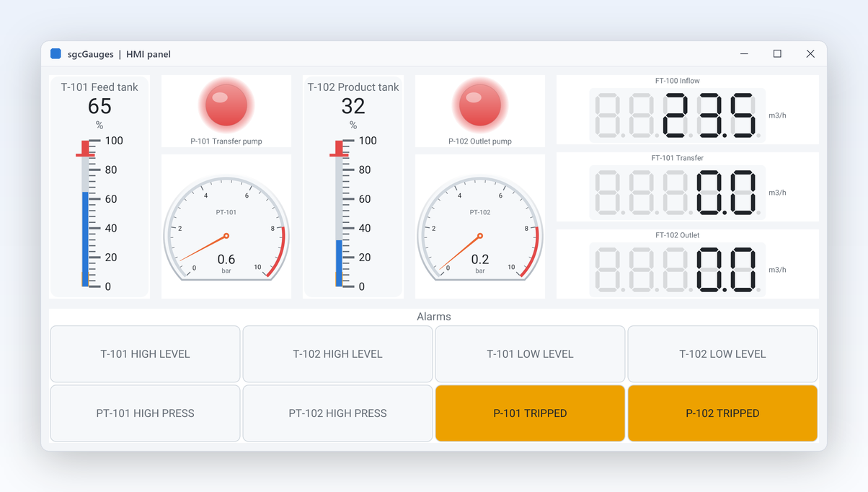Click the PT-101 HIGH PRESS alarm tile
The image size is (868, 492).
pos(145,413)
